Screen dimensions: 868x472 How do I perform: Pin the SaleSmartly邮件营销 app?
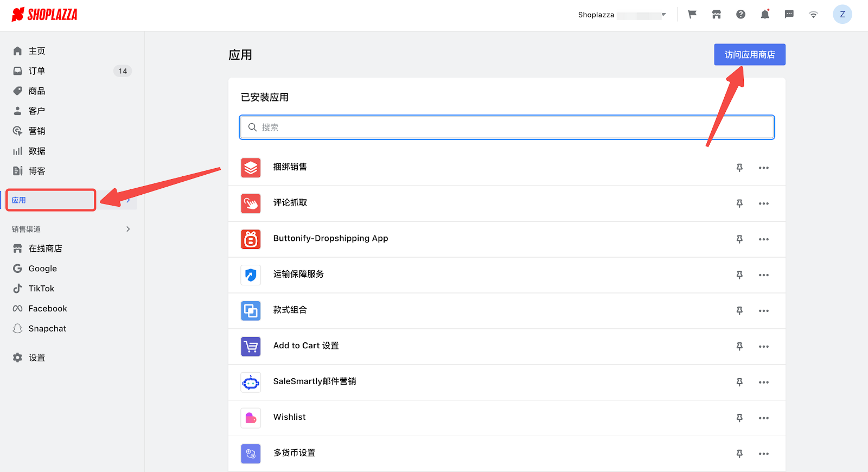739,382
